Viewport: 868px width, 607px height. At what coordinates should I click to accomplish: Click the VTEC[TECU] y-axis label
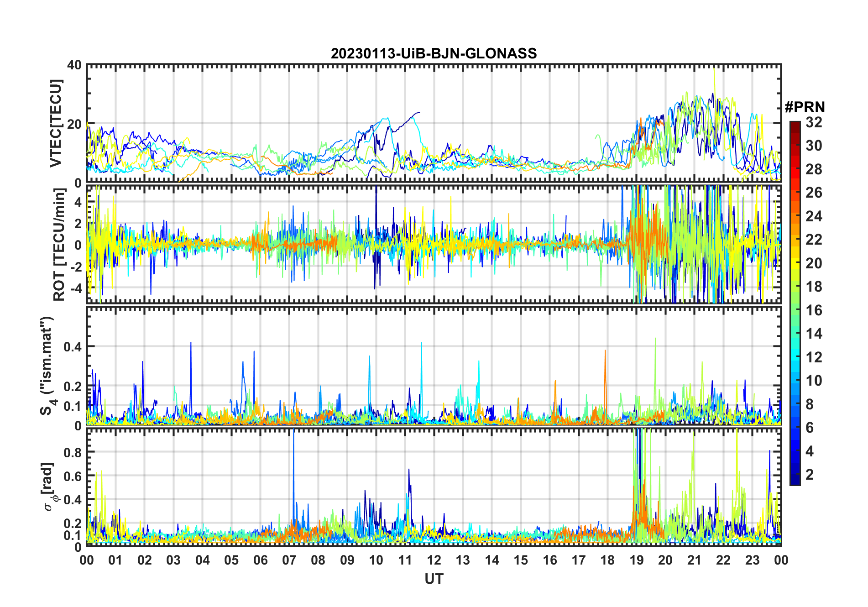click(56, 123)
